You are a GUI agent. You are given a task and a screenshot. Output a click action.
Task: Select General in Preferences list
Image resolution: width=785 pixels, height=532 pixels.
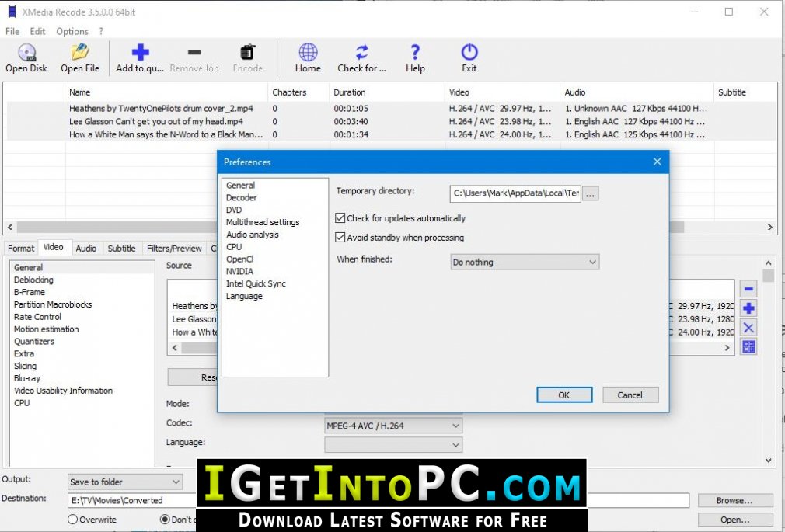pyautogui.click(x=240, y=185)
